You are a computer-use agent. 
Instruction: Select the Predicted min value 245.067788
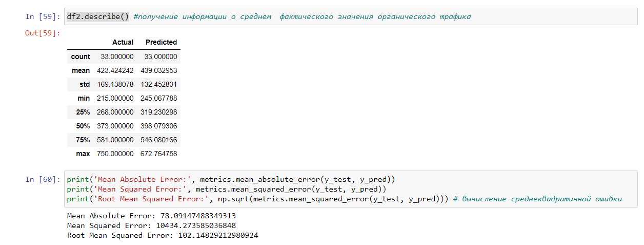coord(158,98)
